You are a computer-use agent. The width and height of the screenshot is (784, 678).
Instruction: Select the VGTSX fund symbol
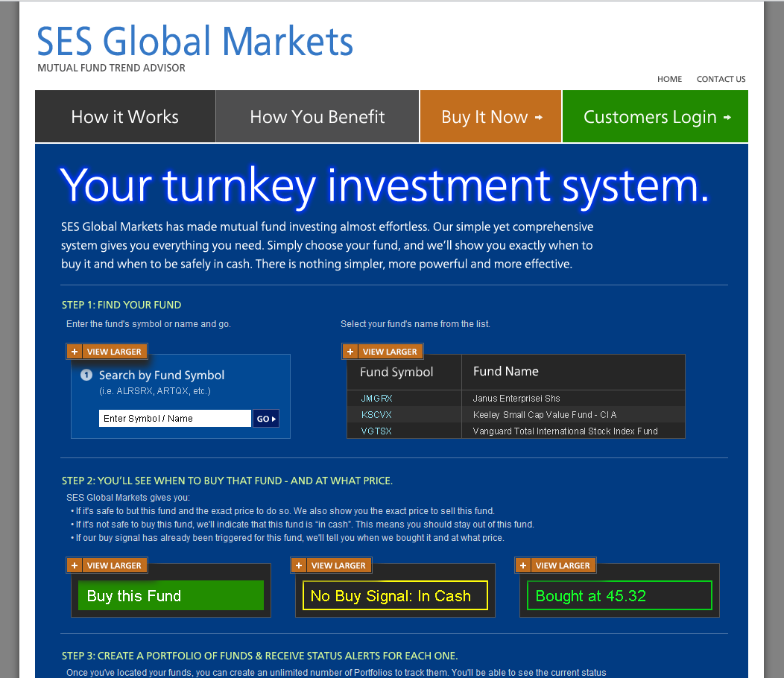tap(376, 431)
